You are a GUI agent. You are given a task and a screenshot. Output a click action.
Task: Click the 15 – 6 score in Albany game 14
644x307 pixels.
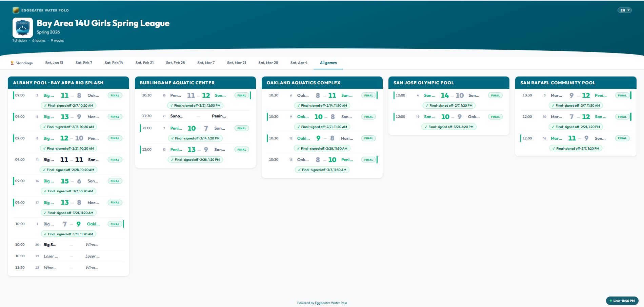[x=71, y=181]
